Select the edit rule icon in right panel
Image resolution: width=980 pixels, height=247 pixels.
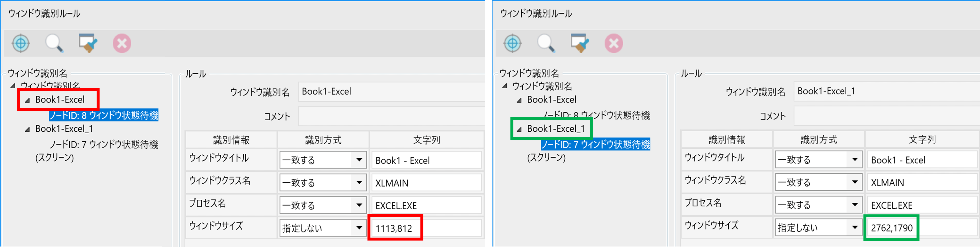tap(579, 43)
